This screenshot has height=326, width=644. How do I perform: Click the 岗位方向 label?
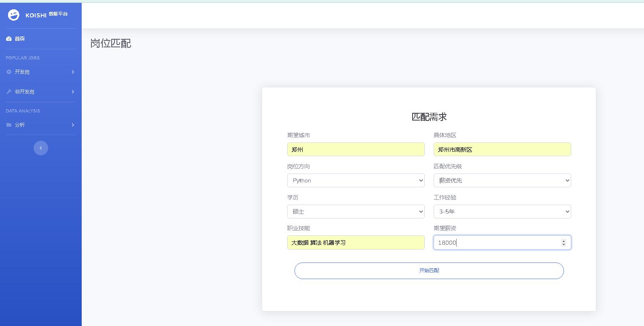pos(299,166)
